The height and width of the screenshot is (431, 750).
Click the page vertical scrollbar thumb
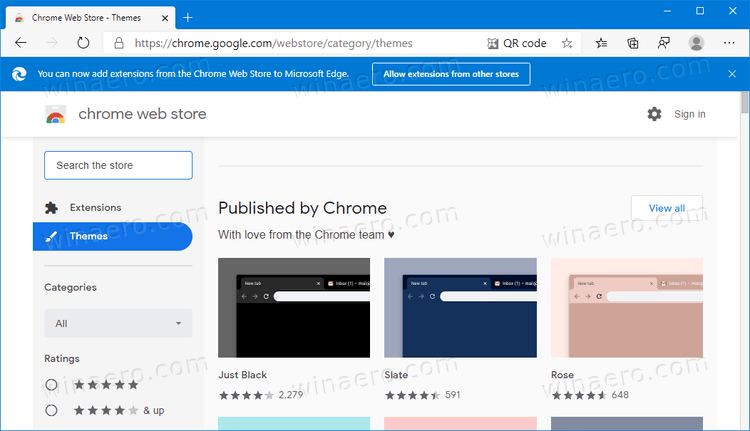[x=744, y=102]
